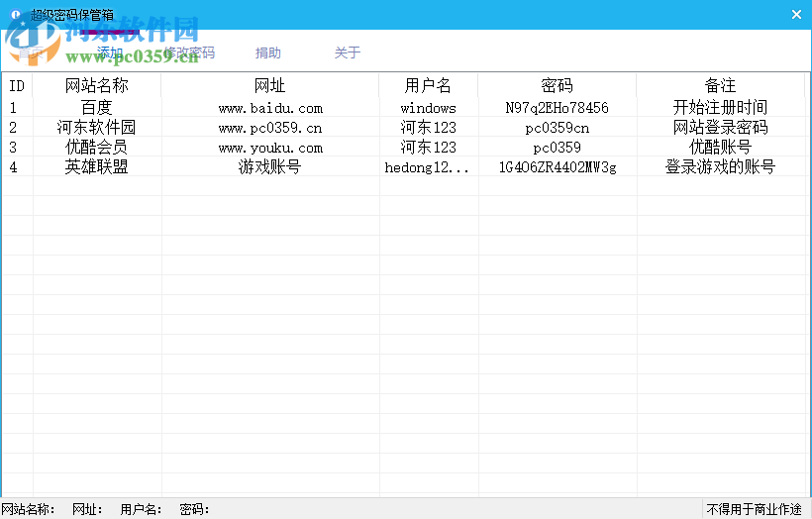Click the 网址 column header

(269, 85)
